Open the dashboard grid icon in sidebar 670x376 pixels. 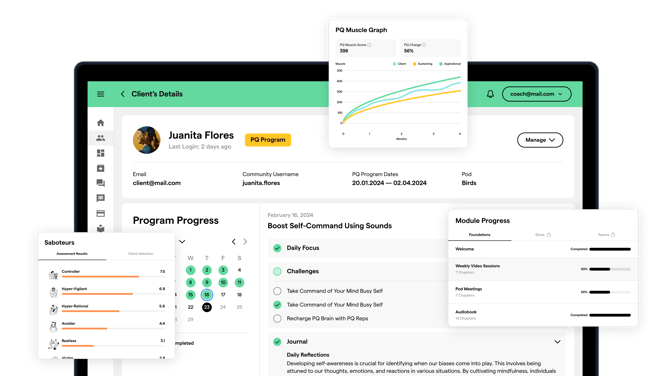click(100, 153)
